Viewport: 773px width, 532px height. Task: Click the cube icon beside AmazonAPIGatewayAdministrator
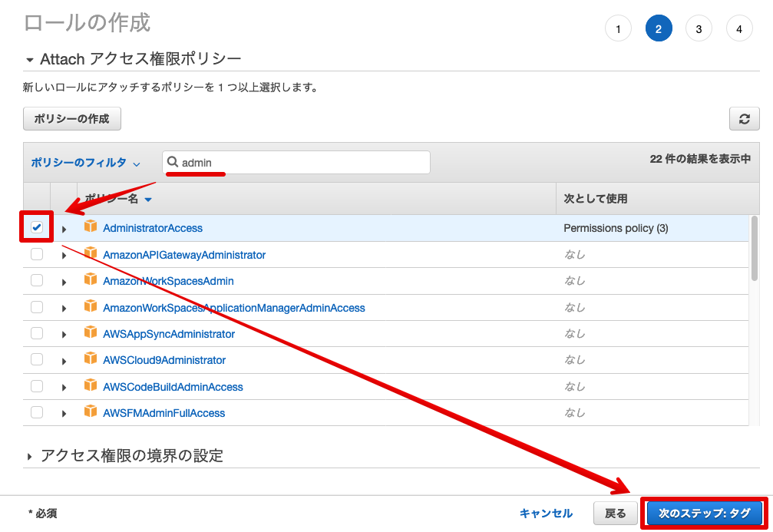pyautogui.click(x=91, y=254)
